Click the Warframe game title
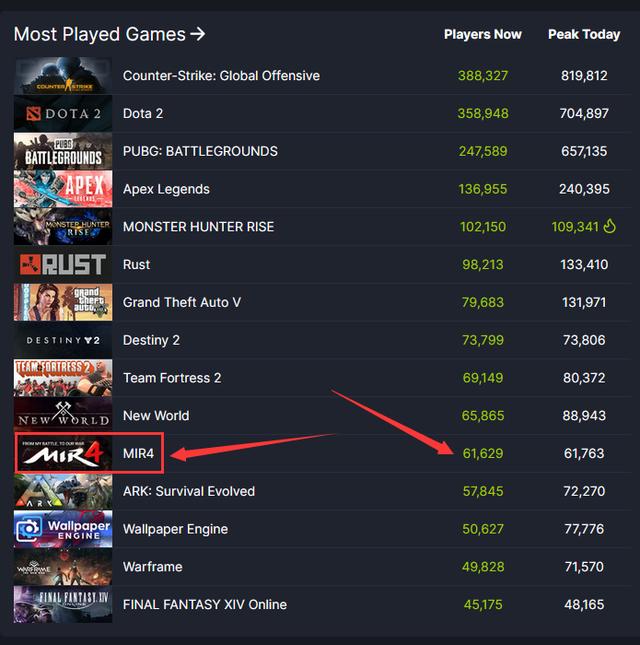 point(152,567)
